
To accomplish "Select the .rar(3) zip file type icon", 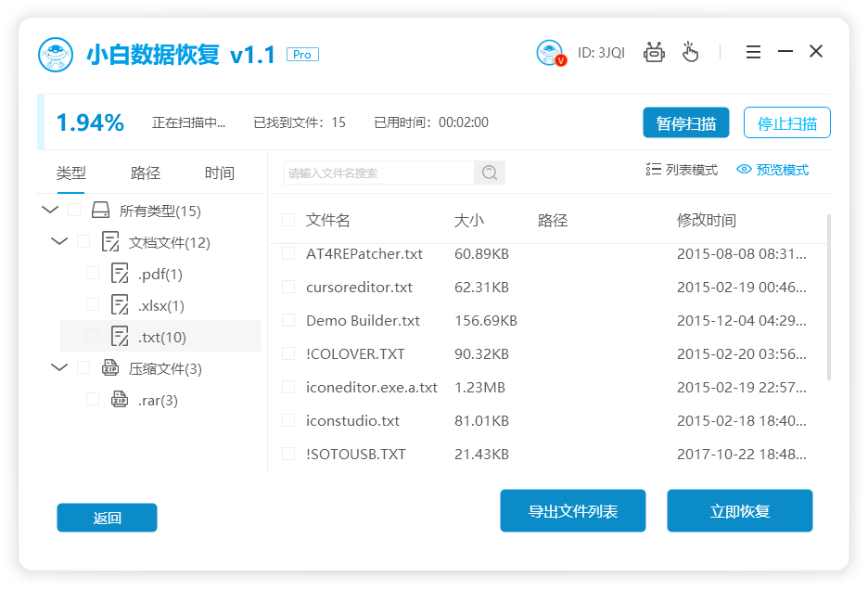I will (x=120, y=400).
